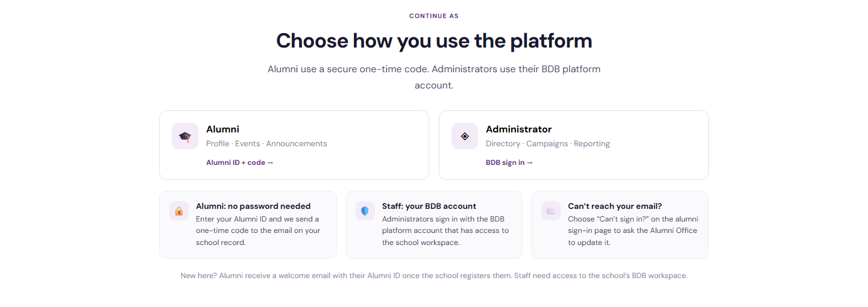This screenshot has height=307, width=868.
Task: Click Profile · Events · Announcements subtitle
Action: click(x=266, y=144)
